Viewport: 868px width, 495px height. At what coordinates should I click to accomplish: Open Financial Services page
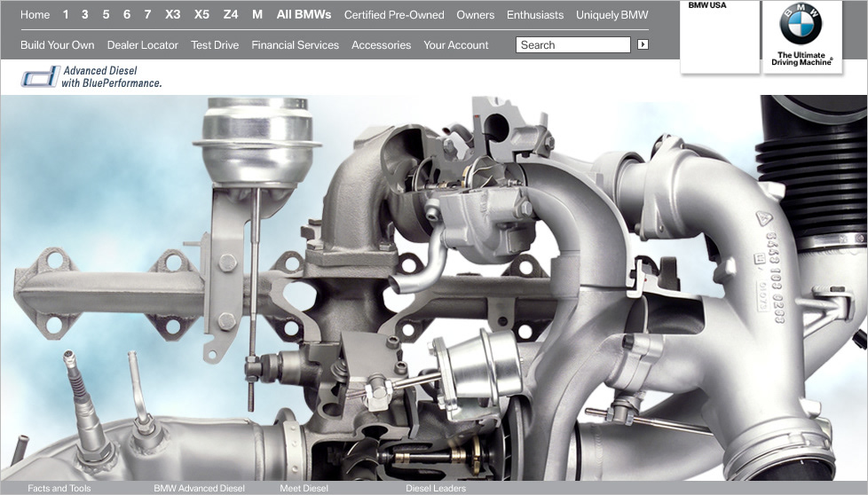[295, 45]
